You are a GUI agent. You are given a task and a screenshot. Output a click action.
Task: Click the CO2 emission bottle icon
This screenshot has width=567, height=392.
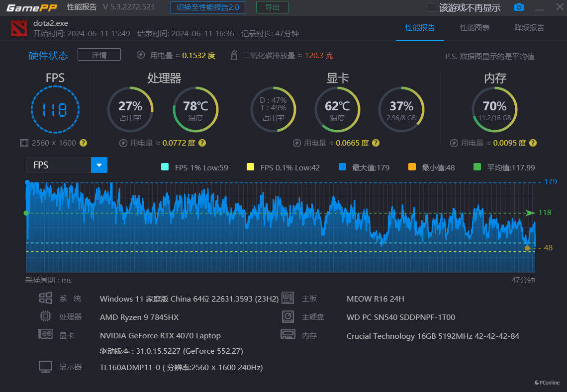(234, 55)
